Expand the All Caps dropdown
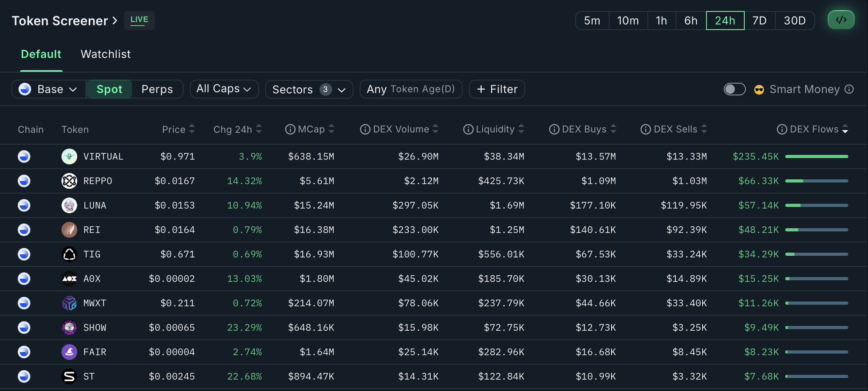This screenshot has height=391, width=868. [x=224, y=89]
